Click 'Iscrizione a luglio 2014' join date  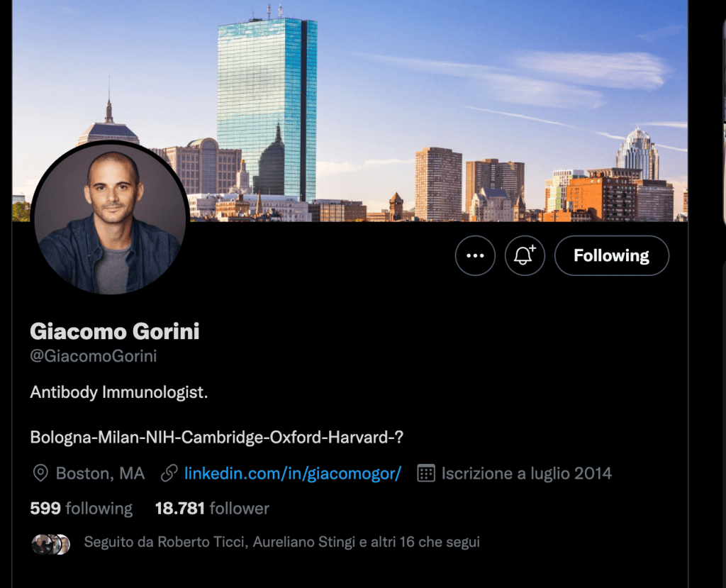click(527, 474)
